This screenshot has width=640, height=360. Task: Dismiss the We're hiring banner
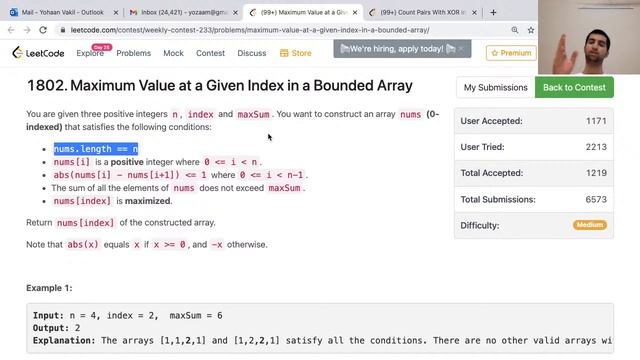point(461,49)
